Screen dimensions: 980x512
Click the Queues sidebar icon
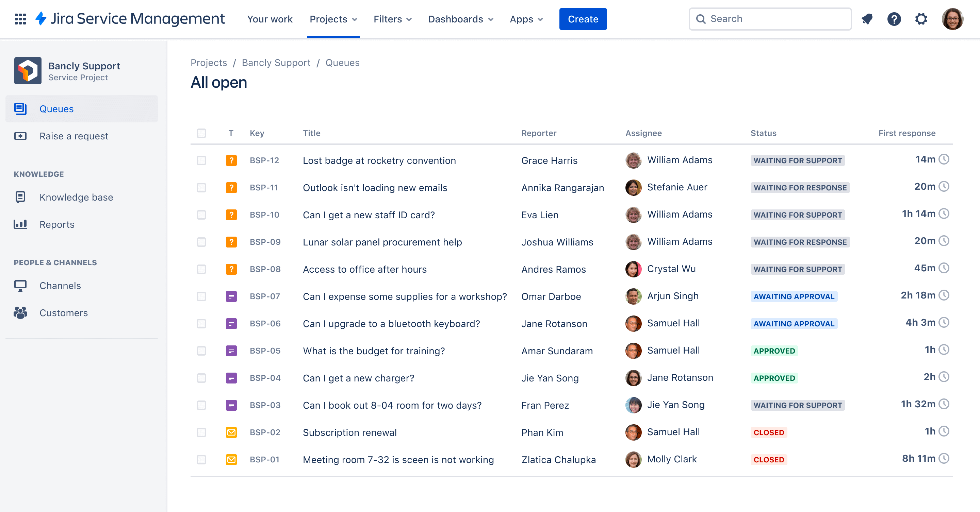click(21, 108)
